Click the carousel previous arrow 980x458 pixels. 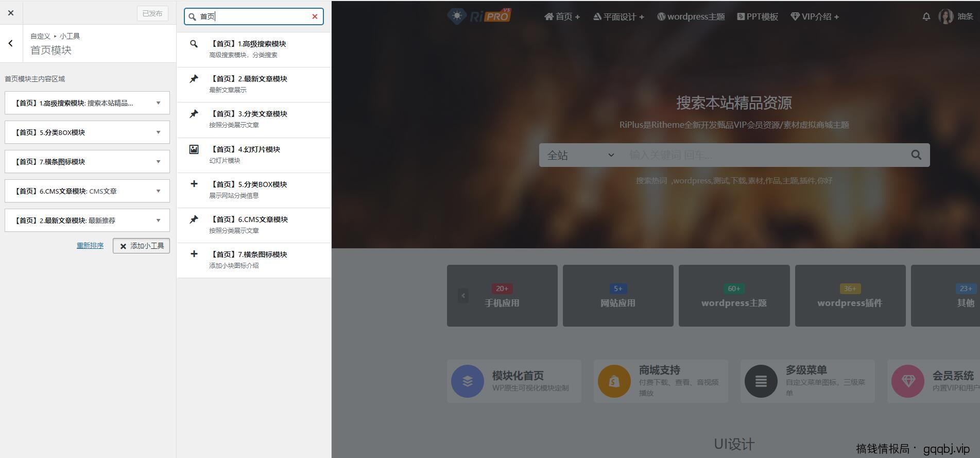[463, 296]
